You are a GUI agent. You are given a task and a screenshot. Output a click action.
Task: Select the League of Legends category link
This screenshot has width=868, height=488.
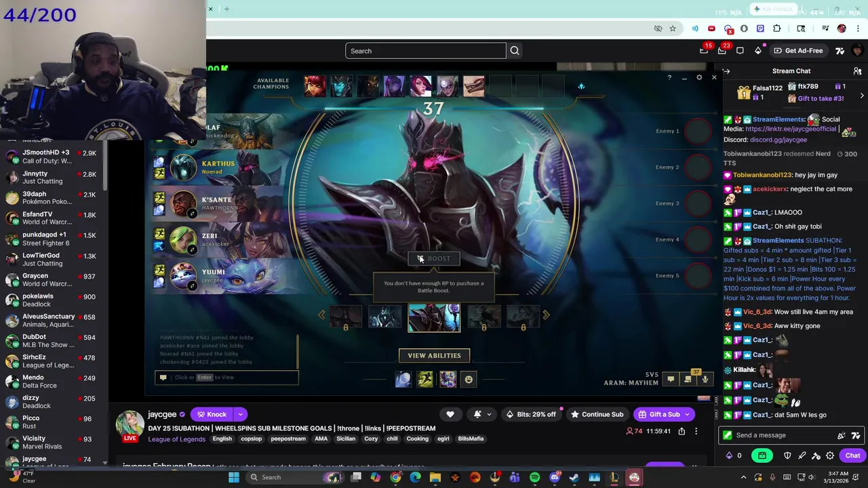click(x=176, y=439)
